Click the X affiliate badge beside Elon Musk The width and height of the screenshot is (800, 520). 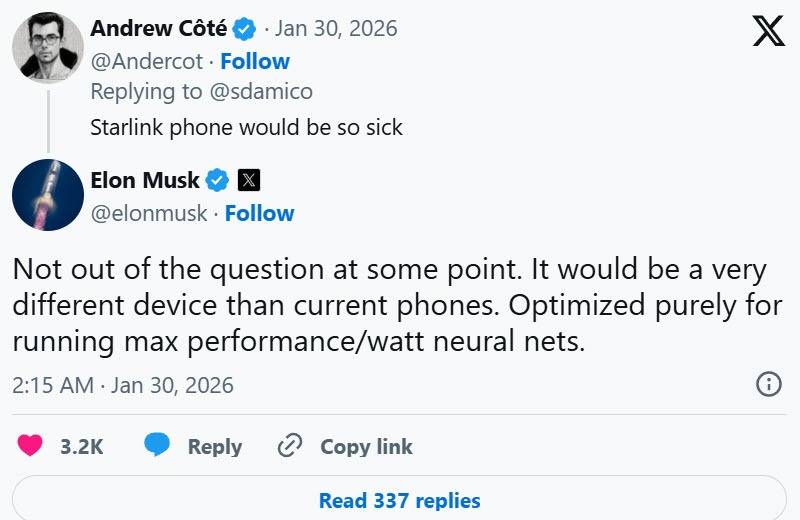tap(248, 181)
